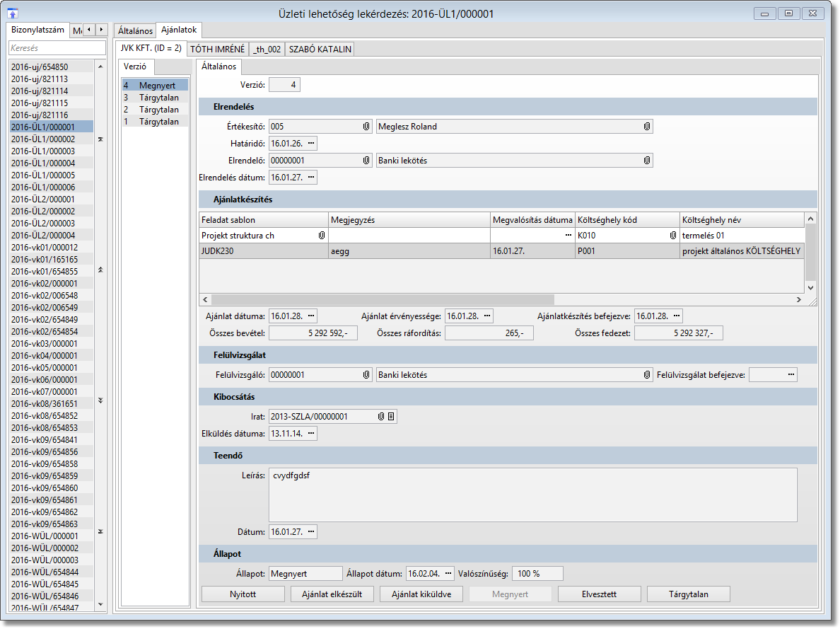Open the Elküldés dátuma date picker
The width and height of the screenshot is (840, 629).
[x=310, y=434]
